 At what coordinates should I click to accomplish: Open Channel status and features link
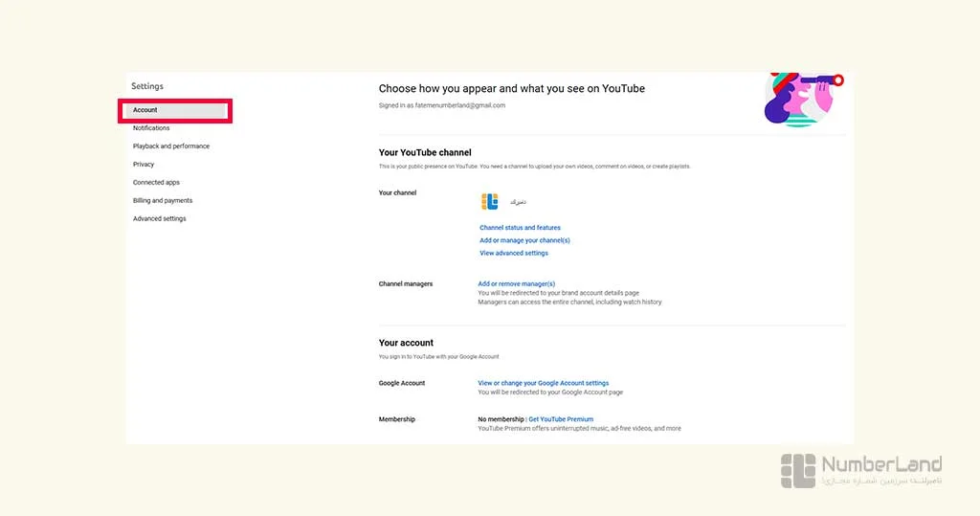[520, 228]
